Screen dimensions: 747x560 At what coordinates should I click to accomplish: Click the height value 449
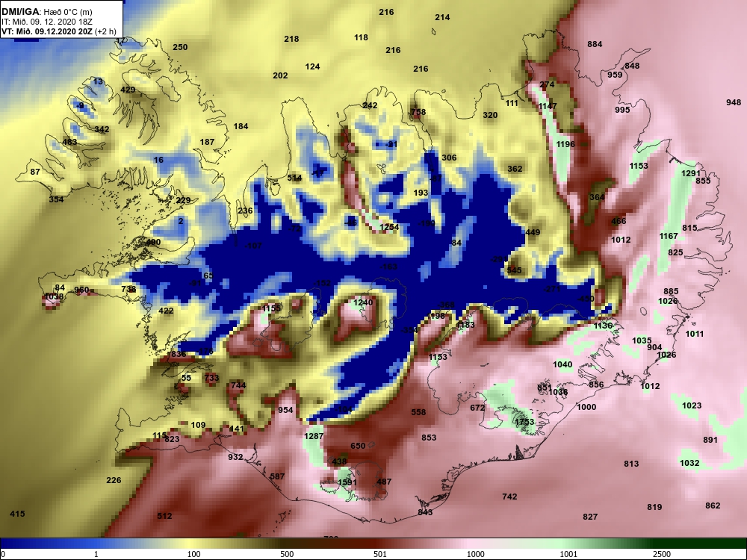tap(533, 233)
